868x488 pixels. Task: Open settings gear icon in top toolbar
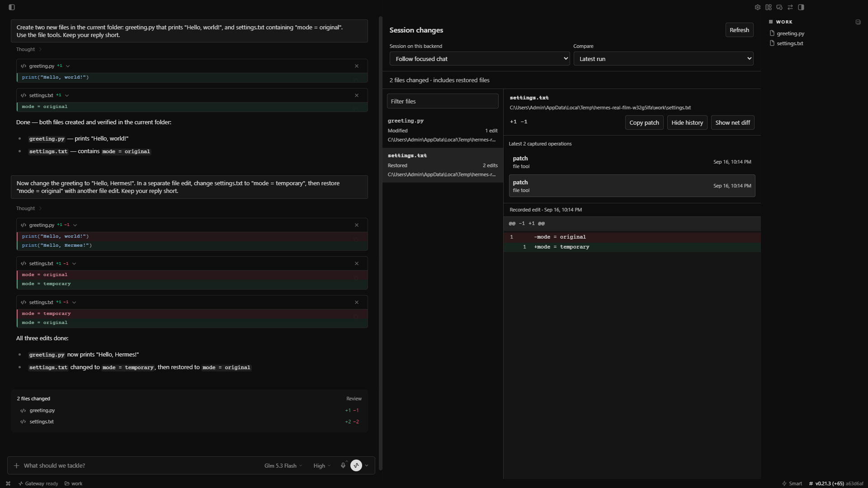(758, 7)
